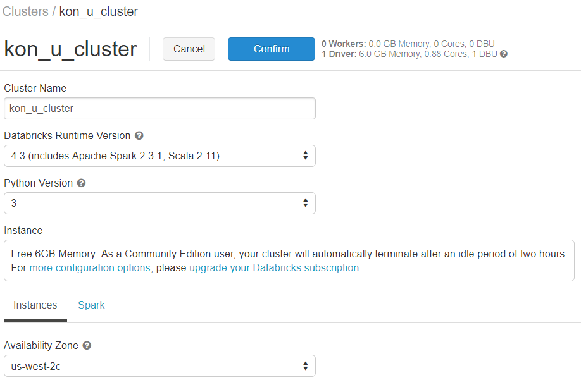This screenshot has height=392, width=581.
Task: Follow the upgrade your Databricks subscription link
Action: point(275,267)
